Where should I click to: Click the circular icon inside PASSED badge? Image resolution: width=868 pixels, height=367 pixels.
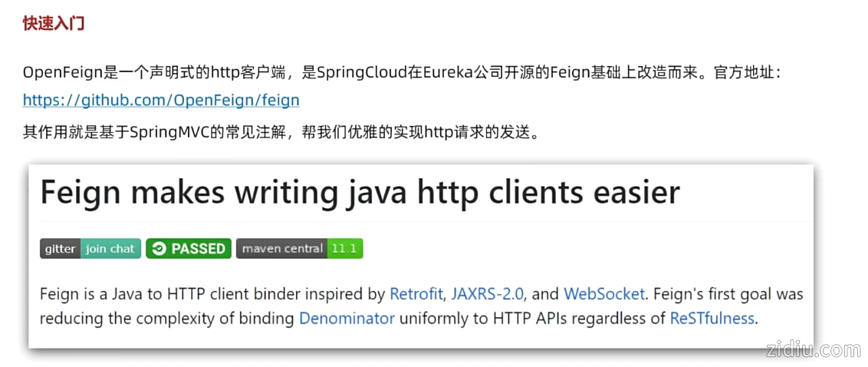pos(159,249)
